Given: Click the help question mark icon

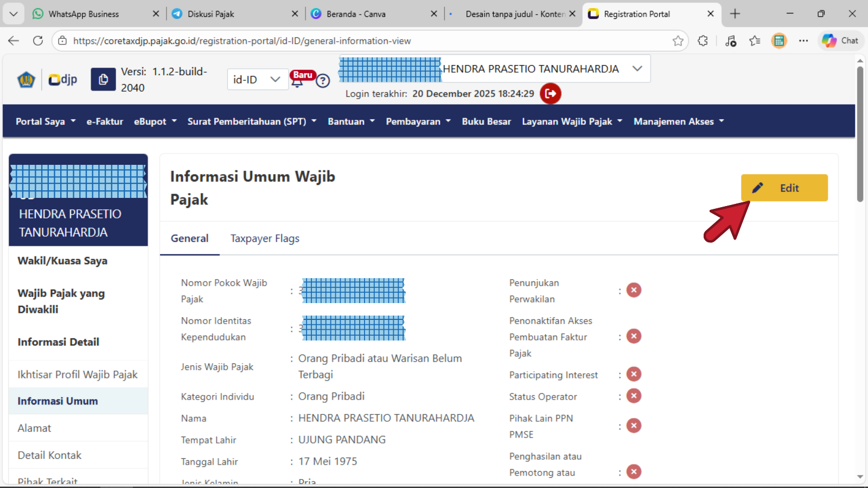Looking at the screenshot, I should pos(323,81).
